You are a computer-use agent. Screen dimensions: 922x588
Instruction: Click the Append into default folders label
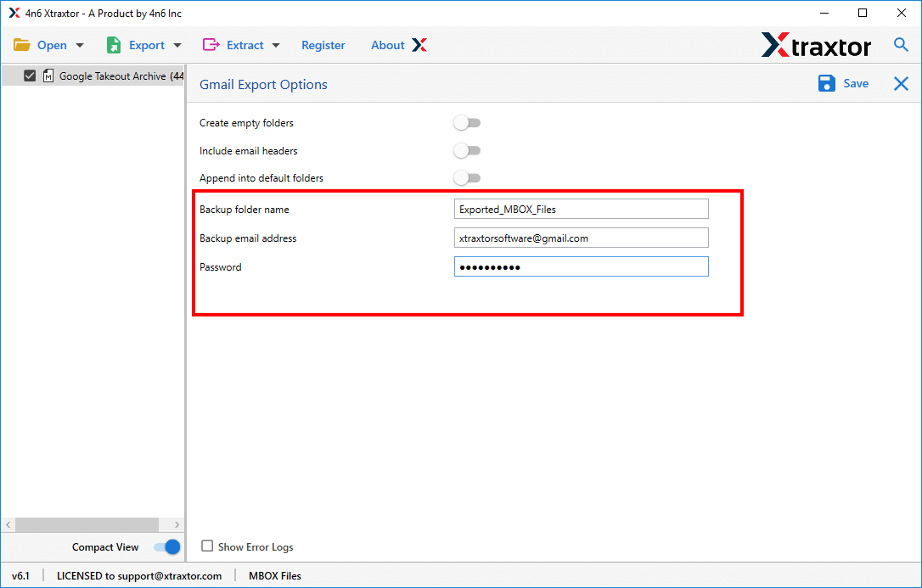coord(261,178)
